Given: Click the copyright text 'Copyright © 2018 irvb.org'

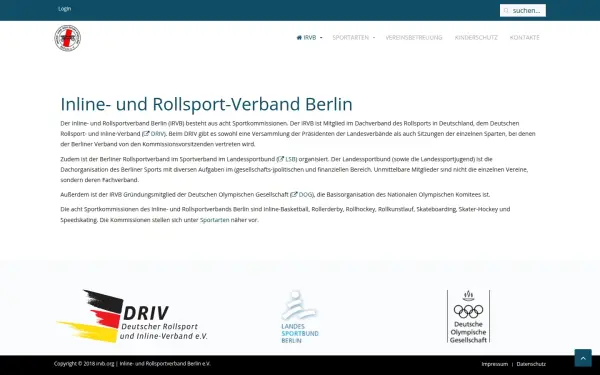Looking at the screenshot, I should [84, 364].
